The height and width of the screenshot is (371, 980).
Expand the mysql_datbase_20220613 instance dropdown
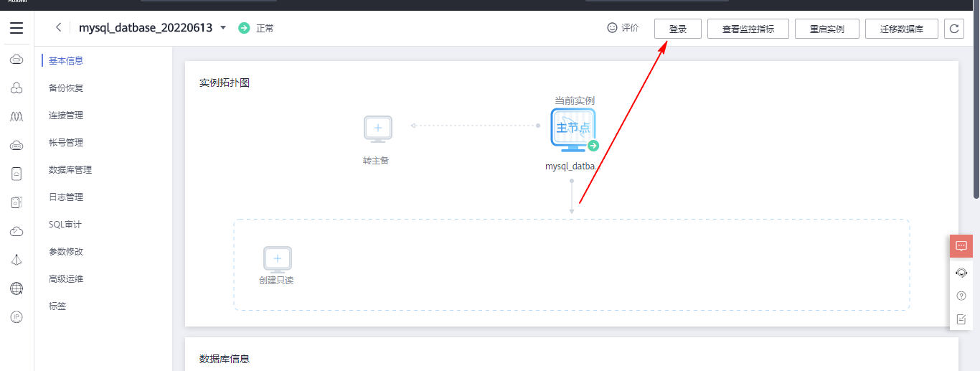click(x=223, y=28)
